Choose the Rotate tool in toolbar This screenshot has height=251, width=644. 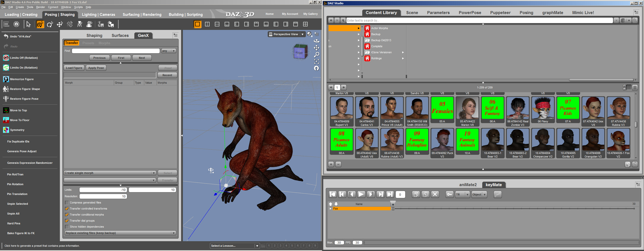click(x=50, y=24)
